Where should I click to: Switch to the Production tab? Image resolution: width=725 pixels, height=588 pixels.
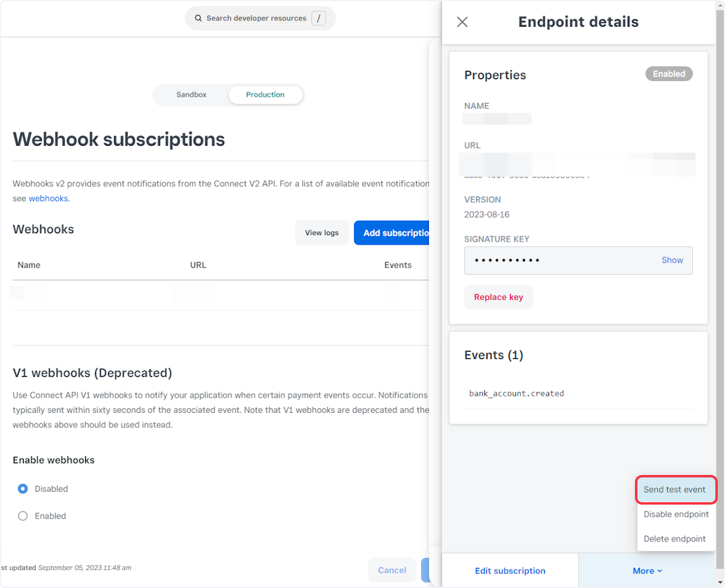(x=265, y=95)
